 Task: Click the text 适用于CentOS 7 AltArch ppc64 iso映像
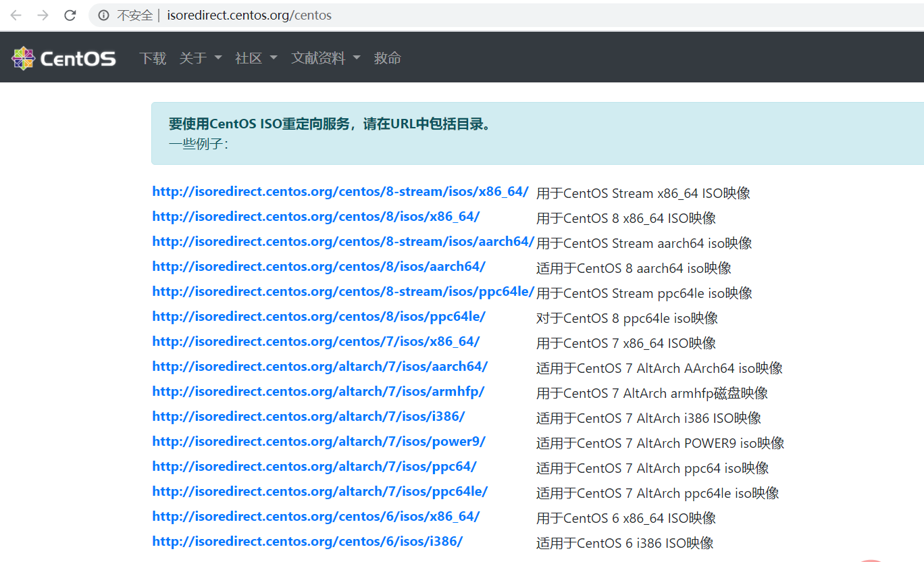click(652, 468)
